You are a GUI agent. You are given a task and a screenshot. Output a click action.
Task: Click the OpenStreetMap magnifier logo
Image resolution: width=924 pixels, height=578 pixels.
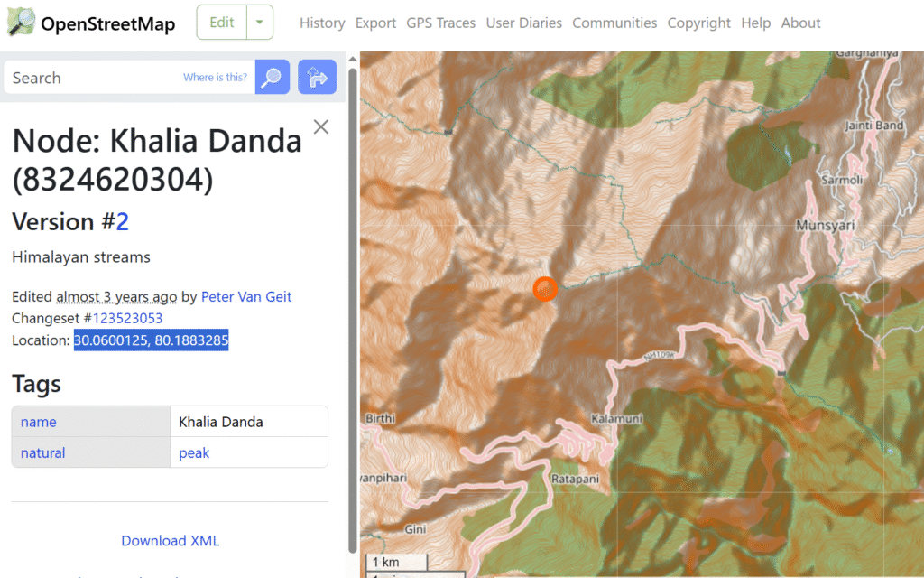click(x=22, y=23)
